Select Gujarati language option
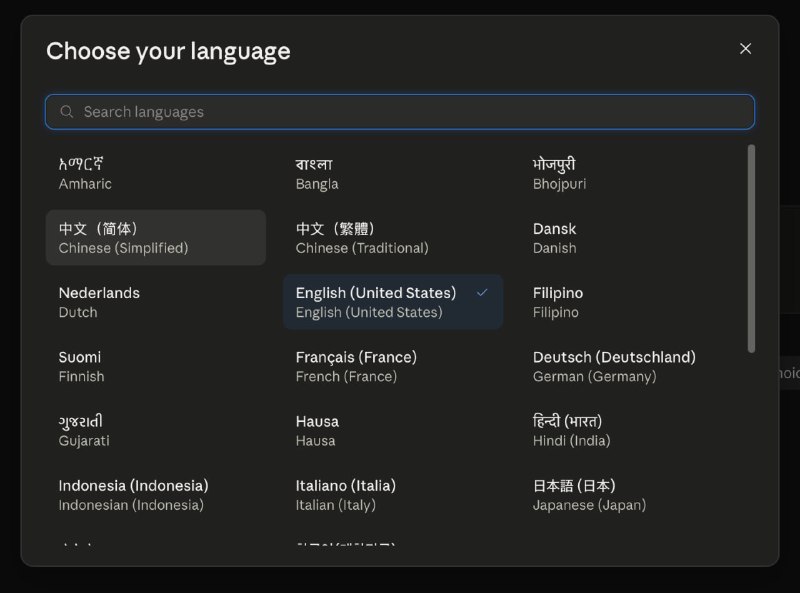Image resolution: width=800 pixels, height=593 pixels. pyautogui.click(x=156, y=431)
